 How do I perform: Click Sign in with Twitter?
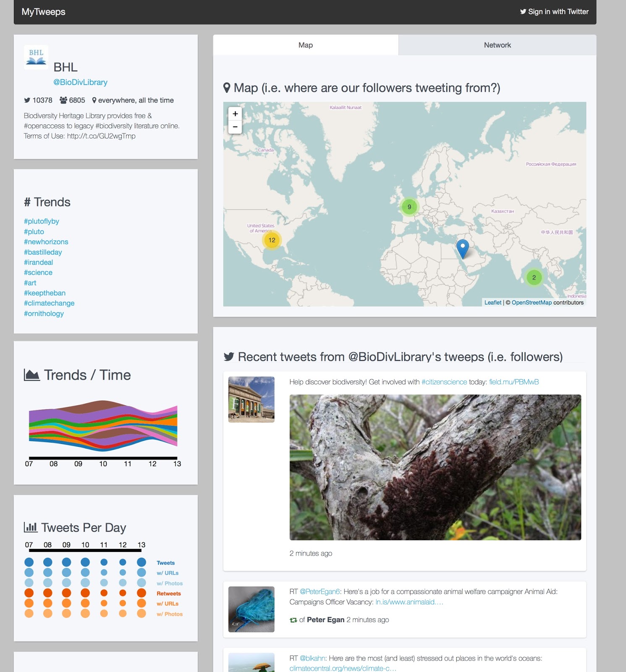558,12
